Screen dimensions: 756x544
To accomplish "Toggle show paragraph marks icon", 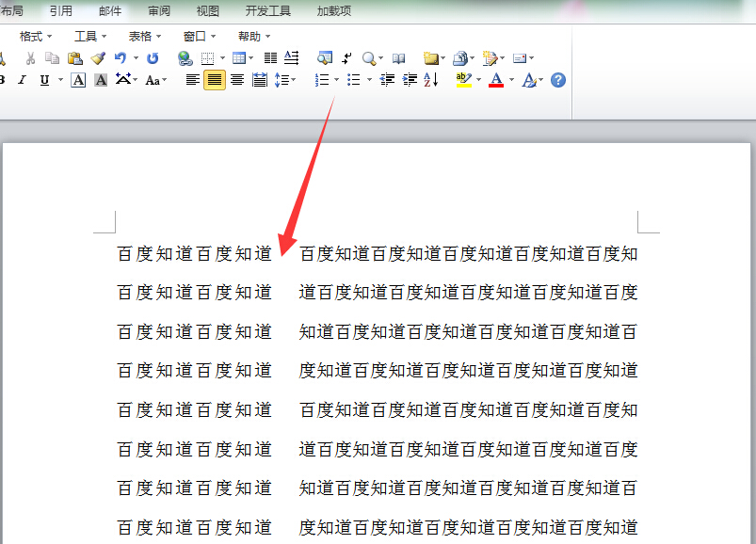I will click(346, 58).
